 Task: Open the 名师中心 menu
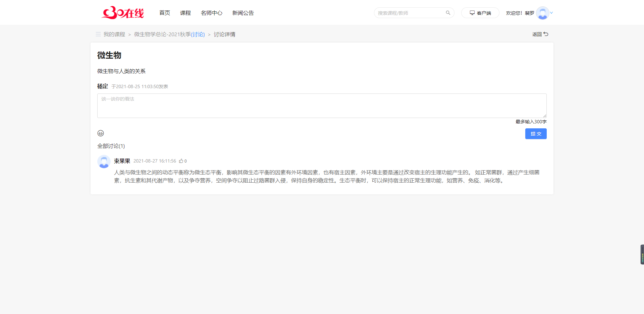point(211,13)
